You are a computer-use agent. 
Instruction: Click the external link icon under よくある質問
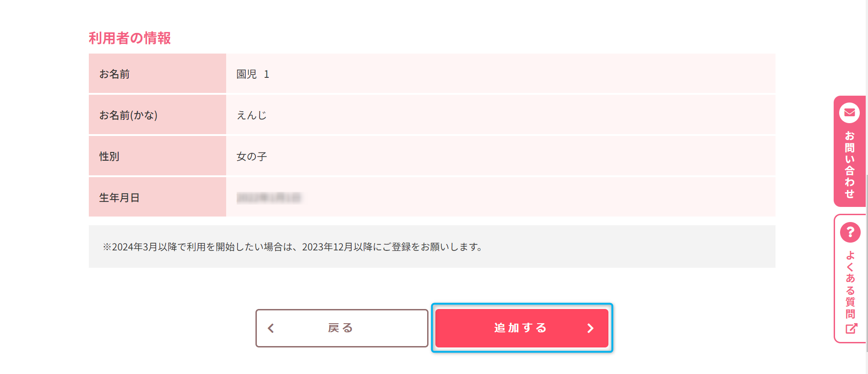(851, 328)
